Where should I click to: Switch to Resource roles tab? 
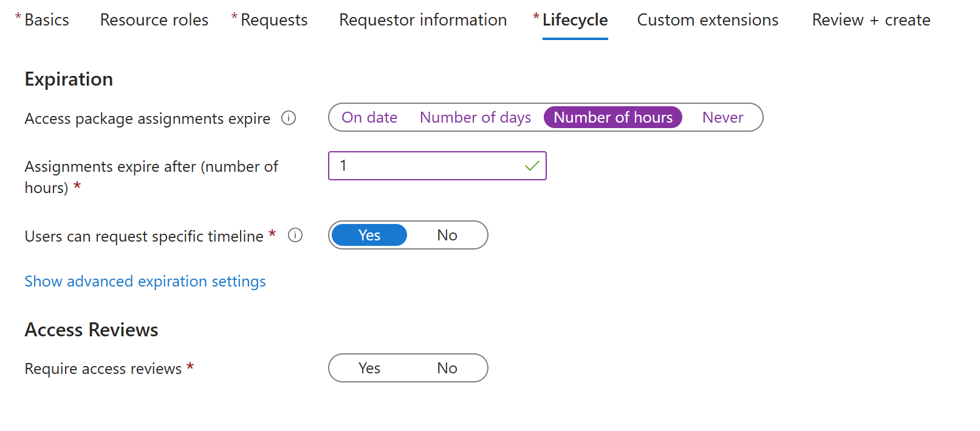[x=154, y=20]
